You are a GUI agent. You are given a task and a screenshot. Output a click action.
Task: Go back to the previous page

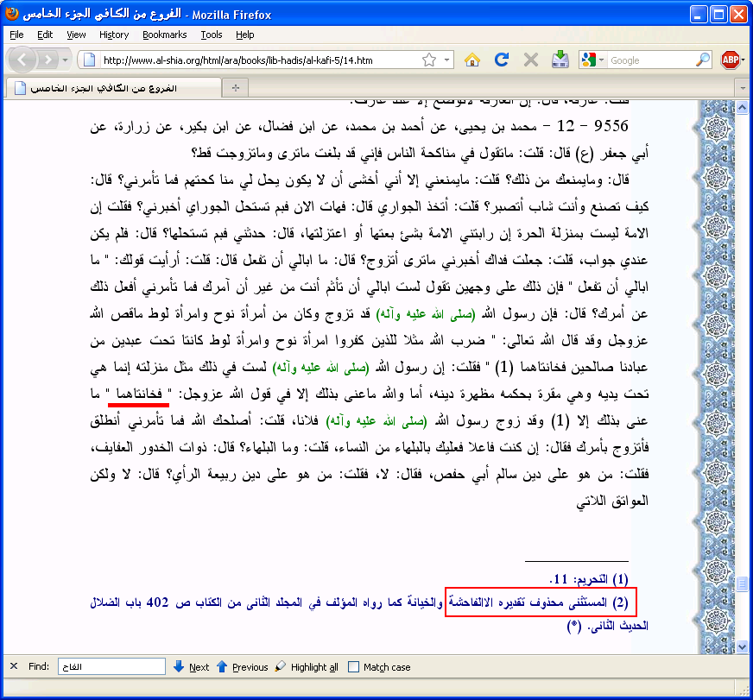click(x=22, y=60)
